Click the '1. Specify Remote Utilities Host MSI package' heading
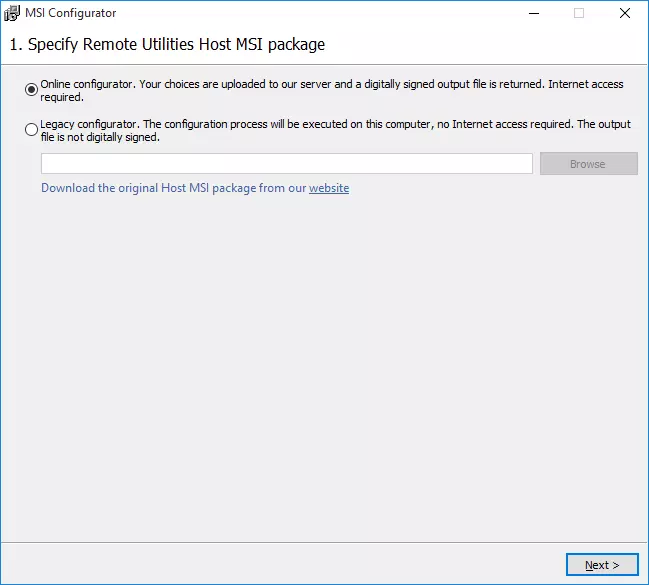This screenshot has height=585, width=649. coord(167,44)
